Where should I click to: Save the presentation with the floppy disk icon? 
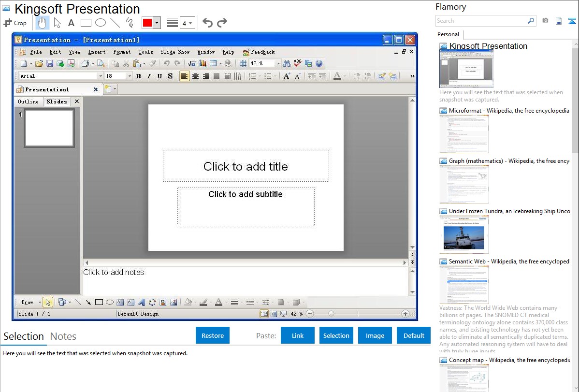(49, 63)
